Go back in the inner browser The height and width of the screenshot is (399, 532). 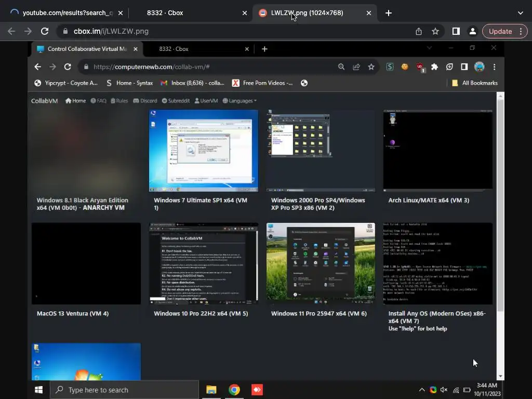pyautogui.click(x=37, y=67)
